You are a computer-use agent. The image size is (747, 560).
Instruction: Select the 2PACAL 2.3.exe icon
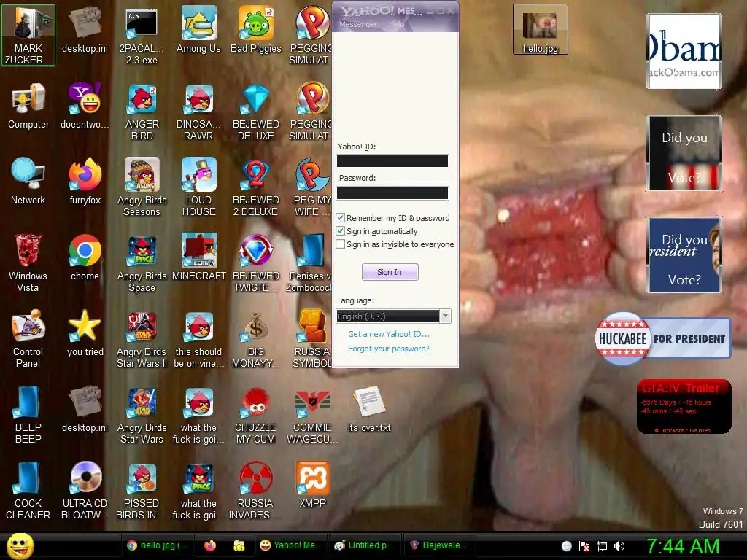coord(142,36)
